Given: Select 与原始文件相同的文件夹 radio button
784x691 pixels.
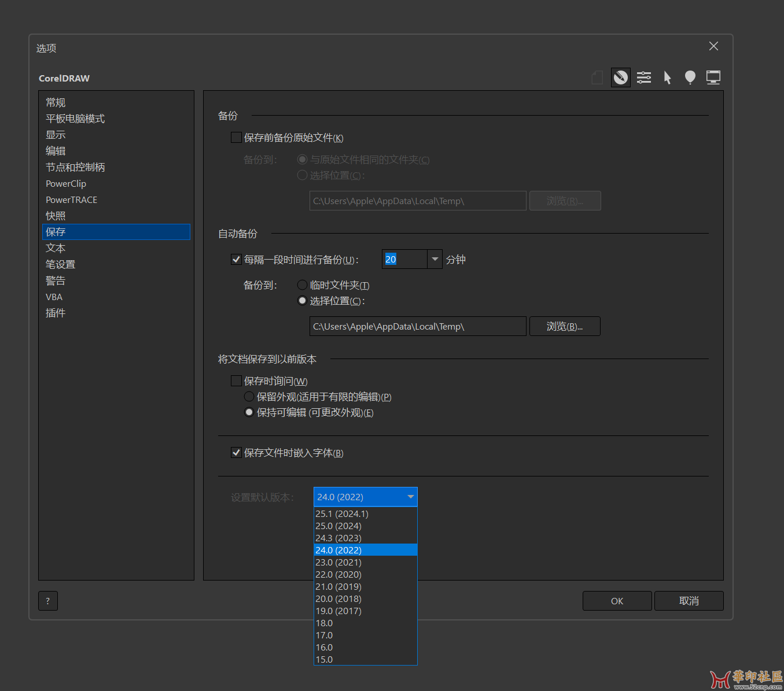Looking at the screenshot, I should 302,160.
